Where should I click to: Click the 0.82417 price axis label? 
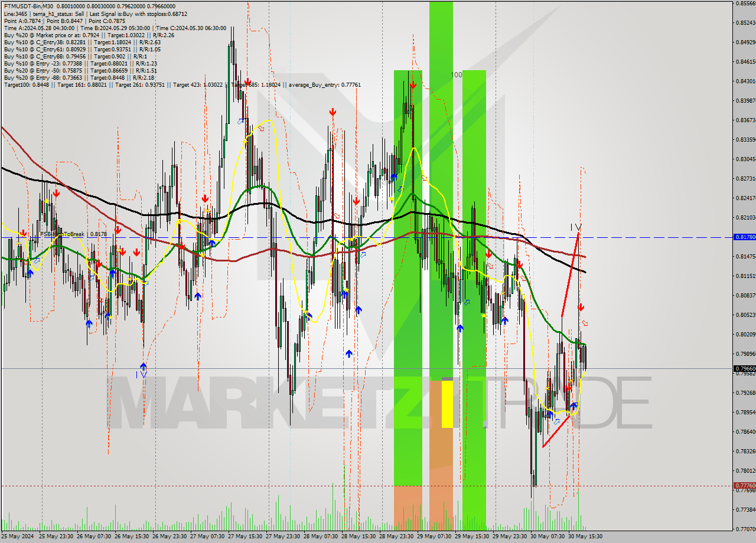pyautogui.click(x=745, y=198)
